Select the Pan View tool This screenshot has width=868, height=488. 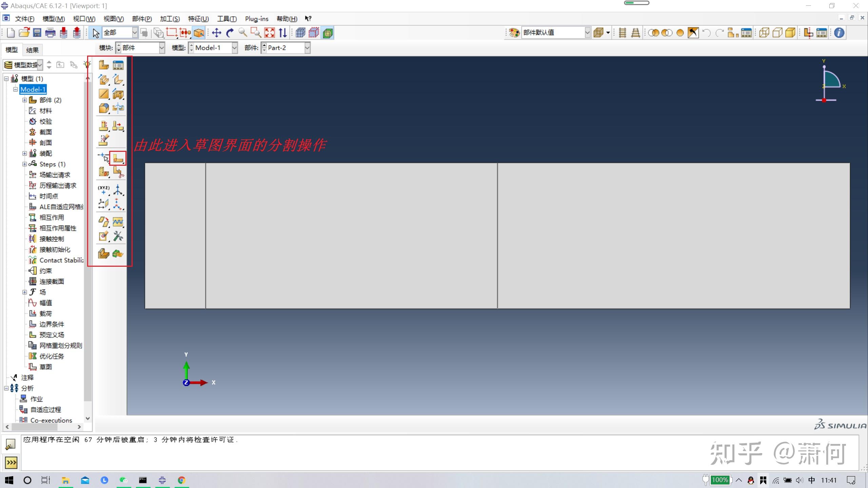tap(216, 33)
